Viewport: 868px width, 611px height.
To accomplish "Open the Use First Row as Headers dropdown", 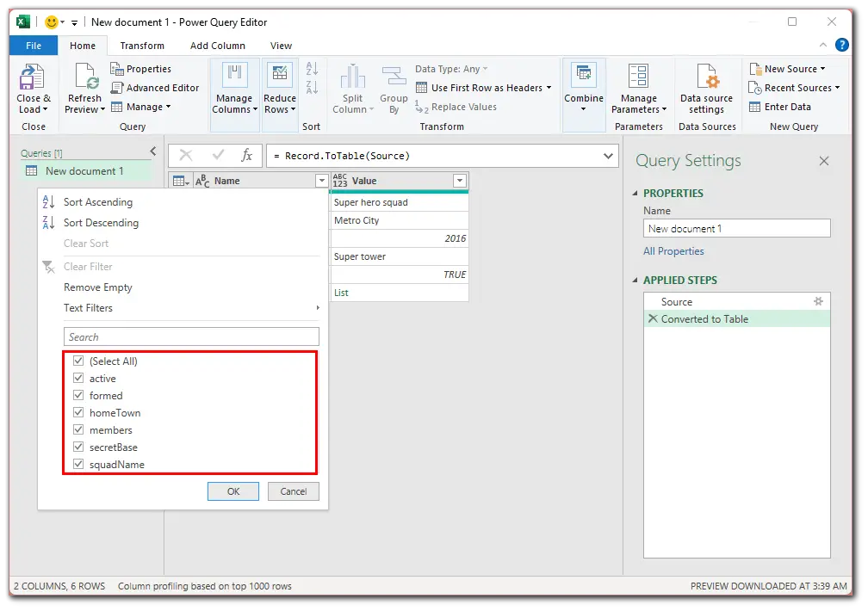I will 549,88.
